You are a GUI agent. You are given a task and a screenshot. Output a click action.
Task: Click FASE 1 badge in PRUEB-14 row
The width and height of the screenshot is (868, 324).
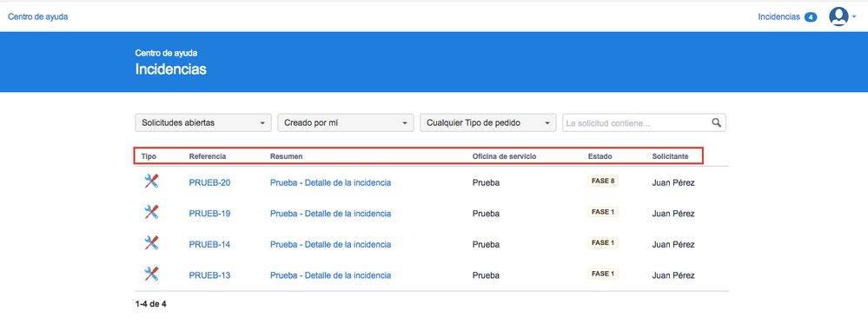[x=603, y=243]
